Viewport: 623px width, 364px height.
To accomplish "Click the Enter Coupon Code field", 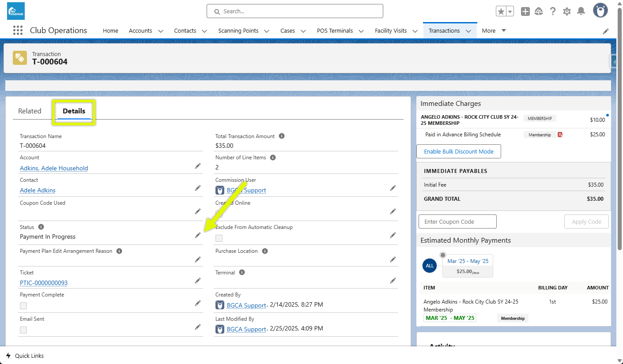I will (457, 221).
